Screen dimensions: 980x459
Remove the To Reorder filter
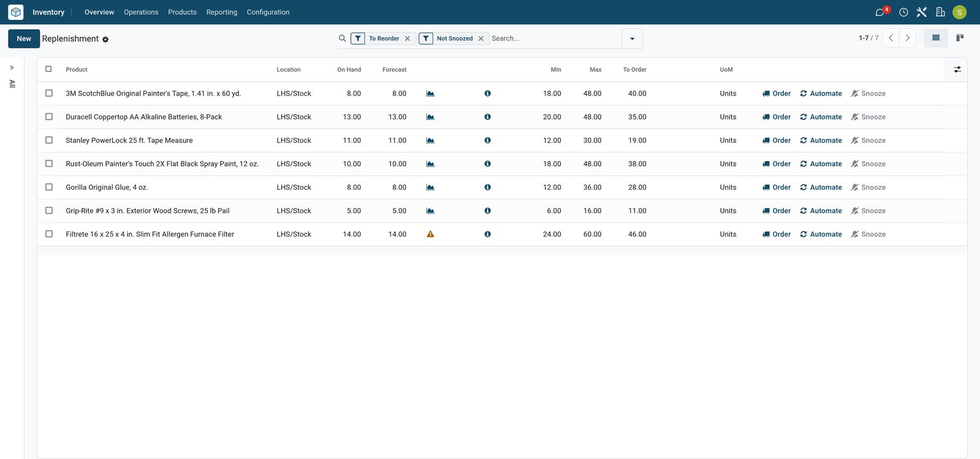click(x=407, y=39)
